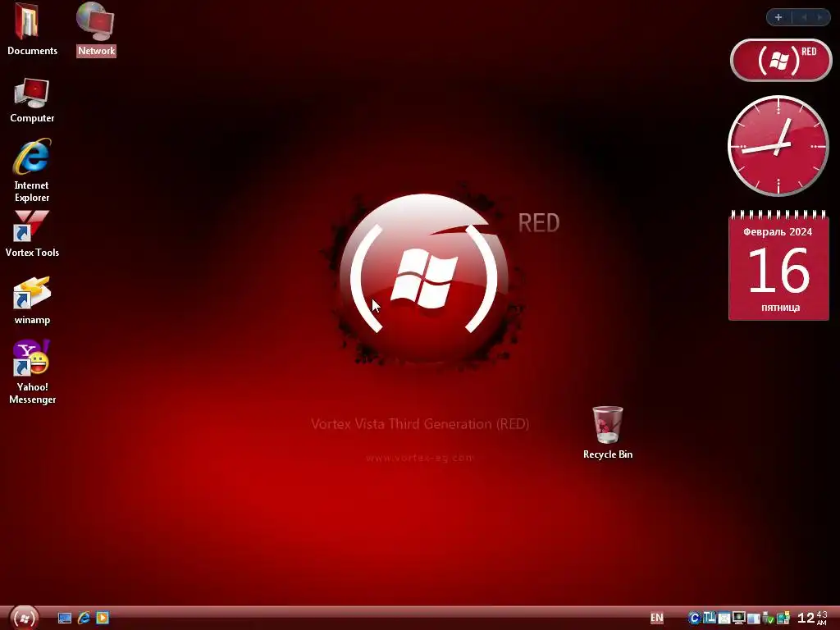Click Show Desktop in Quick Launch

[x=65, y=619]
